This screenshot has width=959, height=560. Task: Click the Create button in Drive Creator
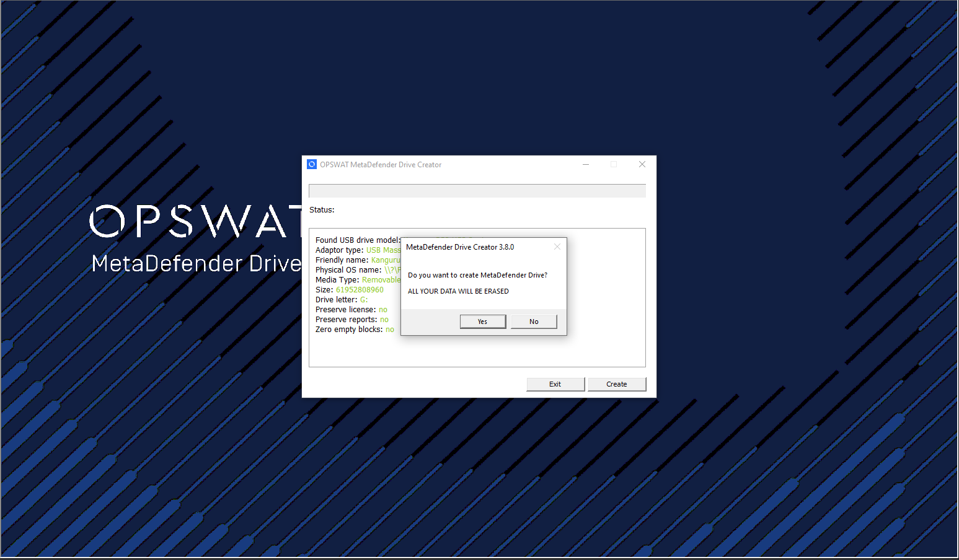[x=617, y=384]
